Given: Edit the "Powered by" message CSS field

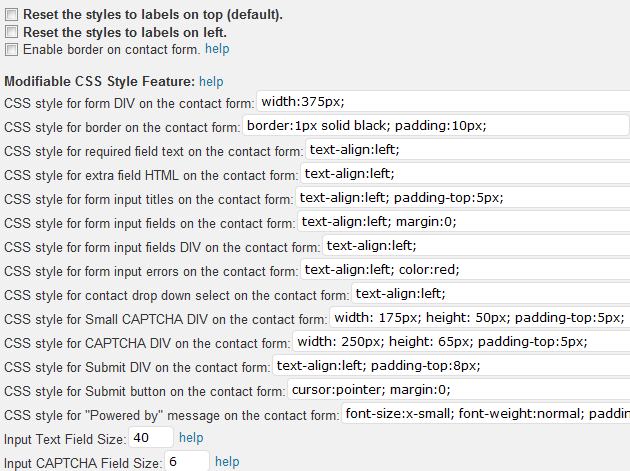Looking at the screenshot, I should pyautogui.click(x=486, y=414).
